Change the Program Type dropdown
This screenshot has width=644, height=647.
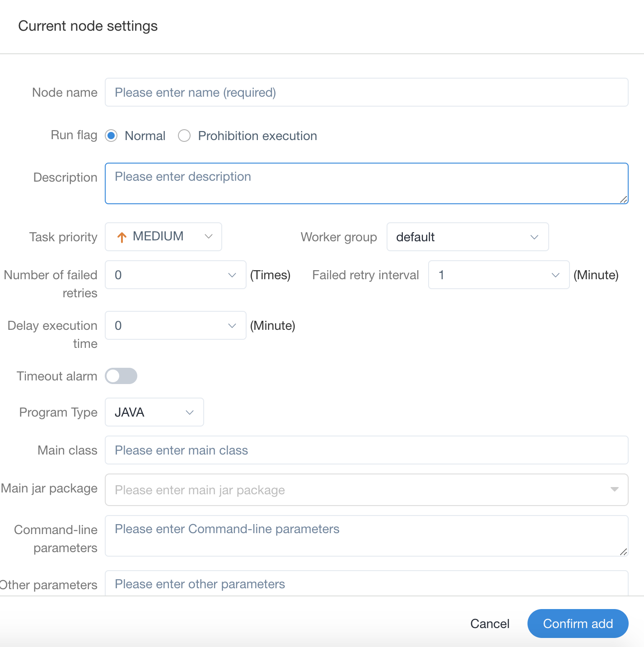tap(154, 412)
